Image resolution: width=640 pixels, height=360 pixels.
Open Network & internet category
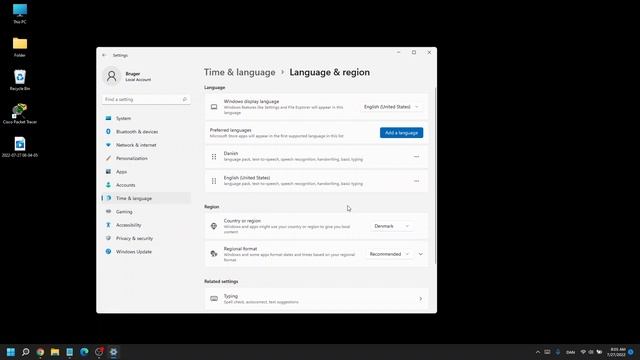coord(146,145)
